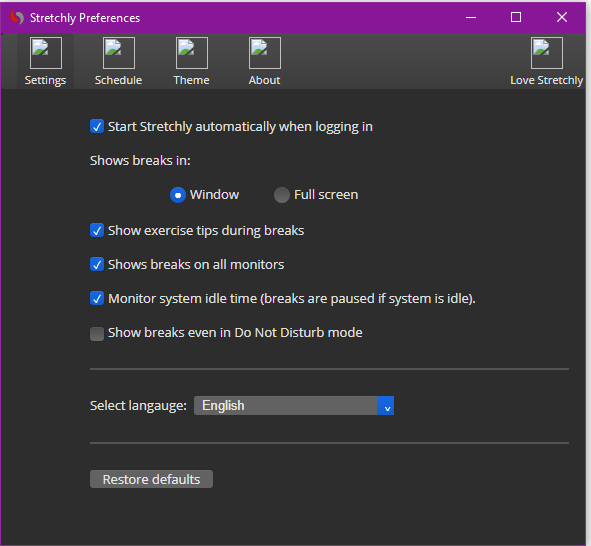This screenshot has height=546, width=591.
Task: Click the 'Shows breaks in:' label
Action: (x=140, y=161)
